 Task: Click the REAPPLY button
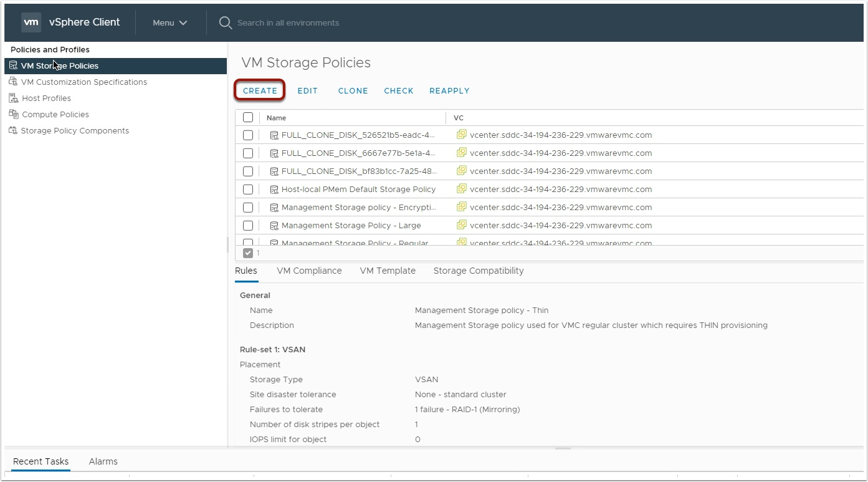click(449, 90)
